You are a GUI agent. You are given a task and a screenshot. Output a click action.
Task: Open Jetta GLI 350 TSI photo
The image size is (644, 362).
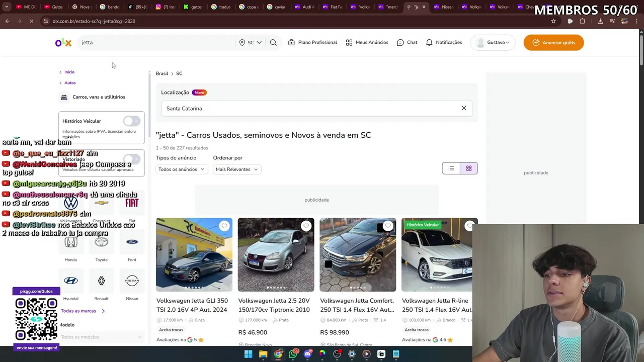(x=194, y=255)
